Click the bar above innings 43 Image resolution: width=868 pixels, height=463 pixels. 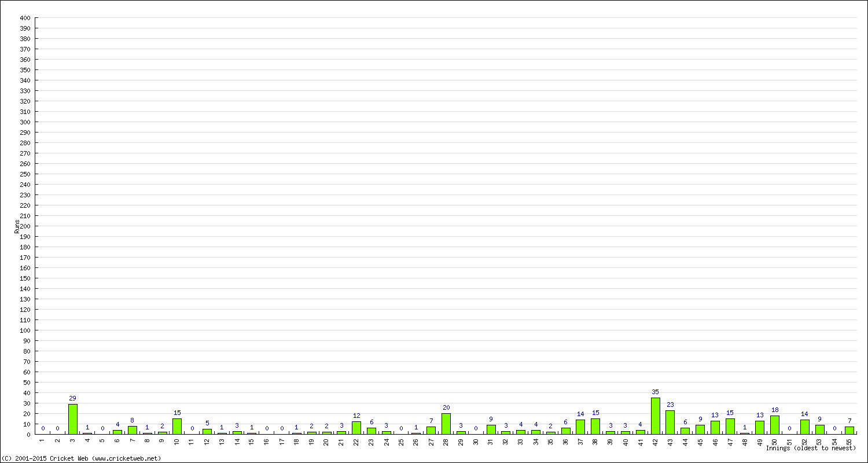tap(670, 422)
